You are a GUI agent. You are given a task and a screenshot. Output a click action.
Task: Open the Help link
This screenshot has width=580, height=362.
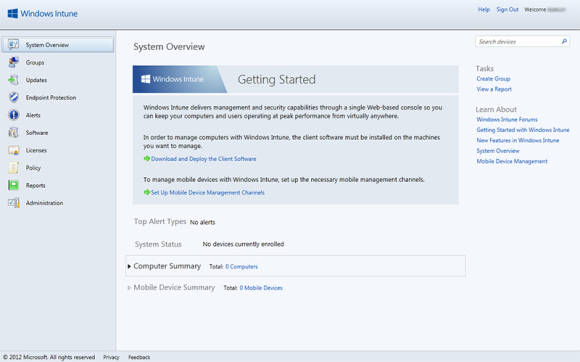pyautogui.click(x=484, y=10)
